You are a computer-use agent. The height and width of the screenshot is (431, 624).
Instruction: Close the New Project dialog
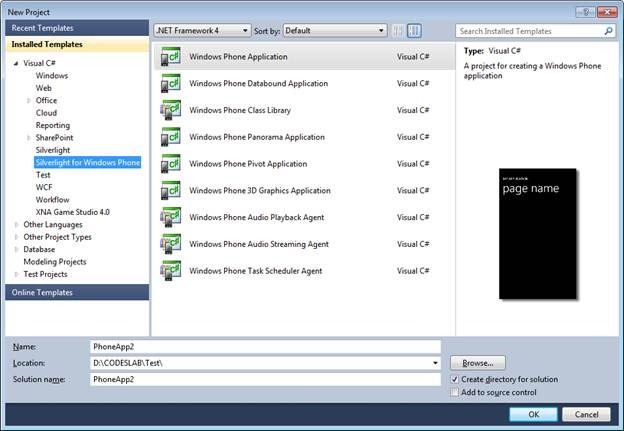(x=607, y=12)
